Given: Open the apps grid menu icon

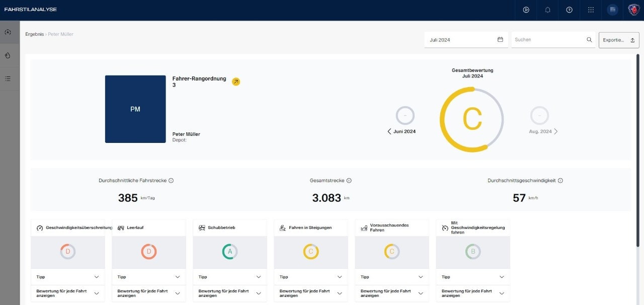Looking at the screenshot, I should click(591, 10).
